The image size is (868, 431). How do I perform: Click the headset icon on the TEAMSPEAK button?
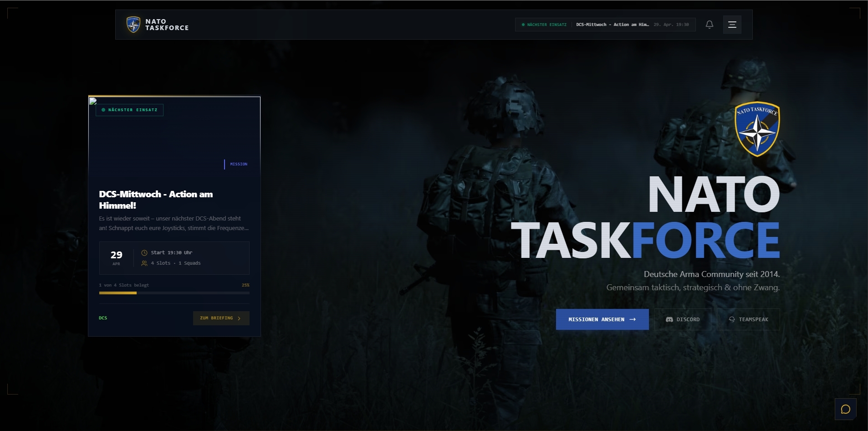[732, 319]
